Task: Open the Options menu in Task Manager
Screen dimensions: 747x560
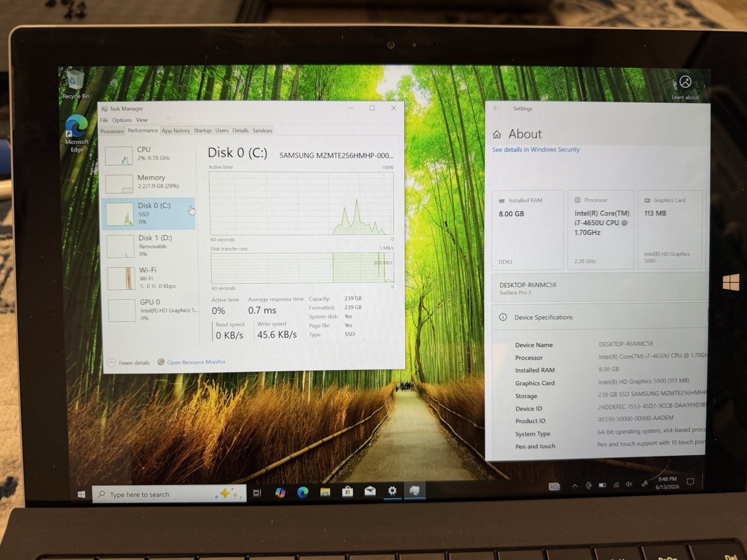Action: (122, 120)
